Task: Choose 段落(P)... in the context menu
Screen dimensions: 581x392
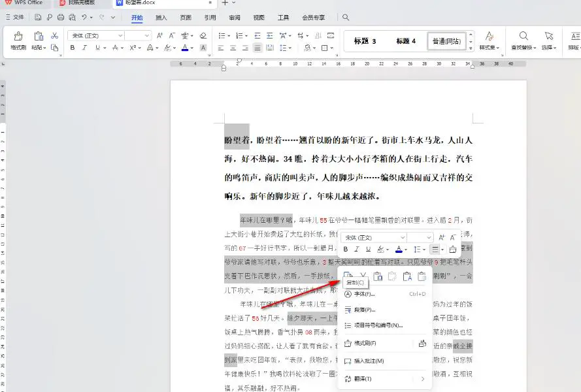Action: [385, 310]
